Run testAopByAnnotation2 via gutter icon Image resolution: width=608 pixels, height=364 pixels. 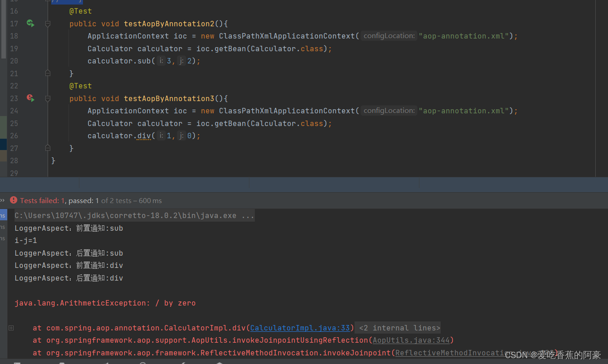point(30,23)
